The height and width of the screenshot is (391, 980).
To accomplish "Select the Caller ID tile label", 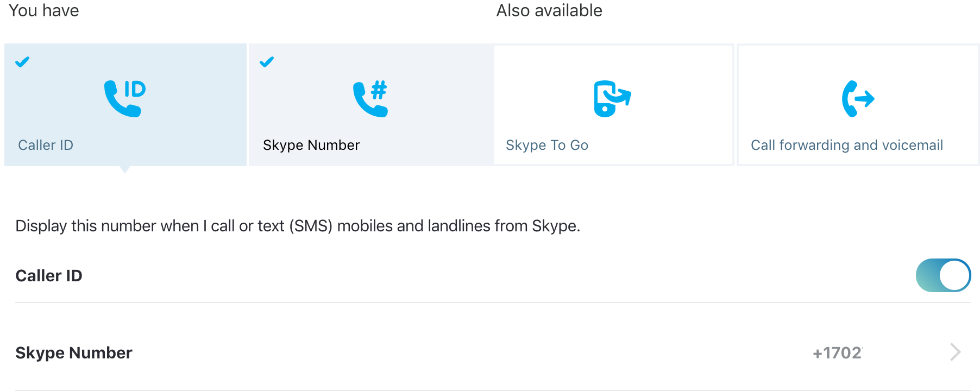I will [46, 145].
